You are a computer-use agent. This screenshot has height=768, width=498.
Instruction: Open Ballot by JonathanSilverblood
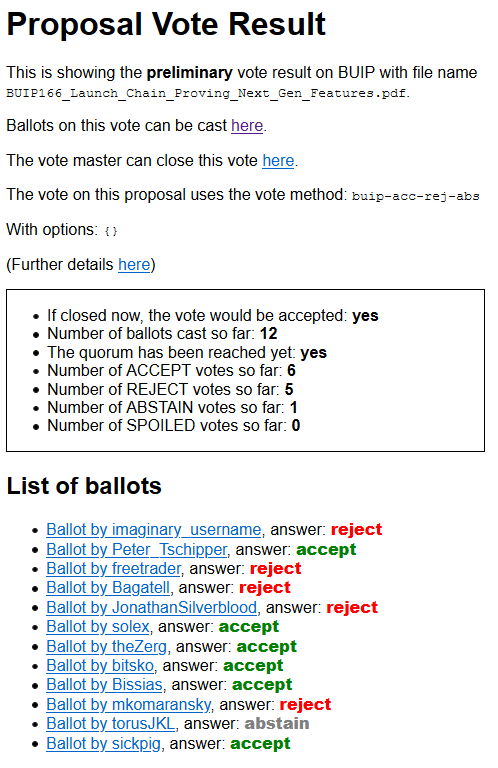click(x=152, y=607)
